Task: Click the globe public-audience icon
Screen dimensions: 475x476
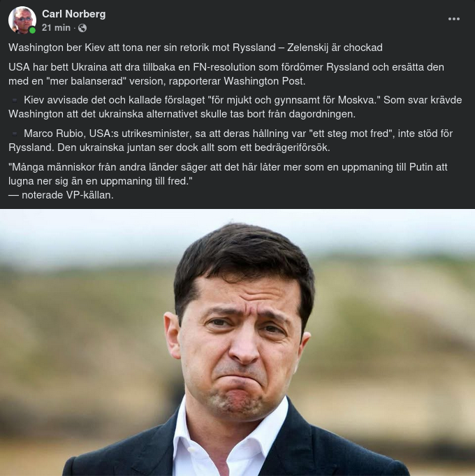Action: (x=82, y=28)
